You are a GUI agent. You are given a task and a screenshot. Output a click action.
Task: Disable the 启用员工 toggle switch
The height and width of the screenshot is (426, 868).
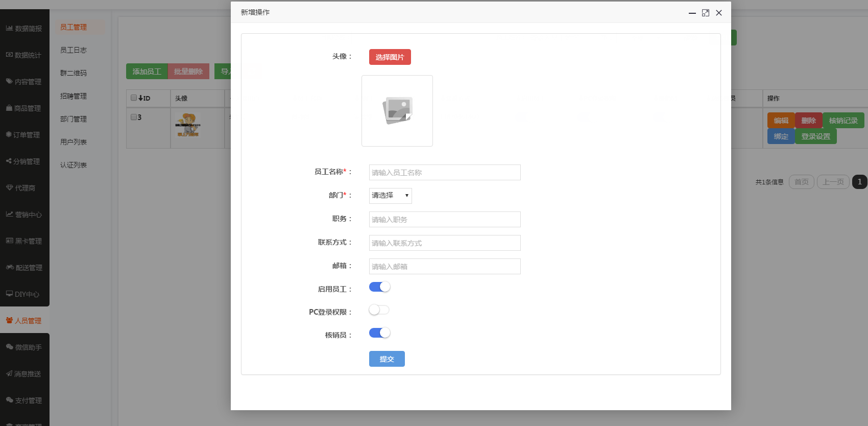pyautogui.click(x=379, y=287)
